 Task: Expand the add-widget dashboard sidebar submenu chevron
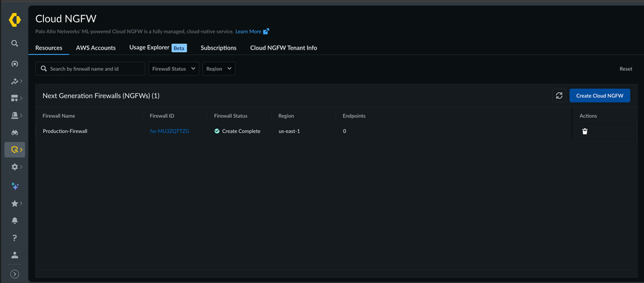click(x=21, y=98)
